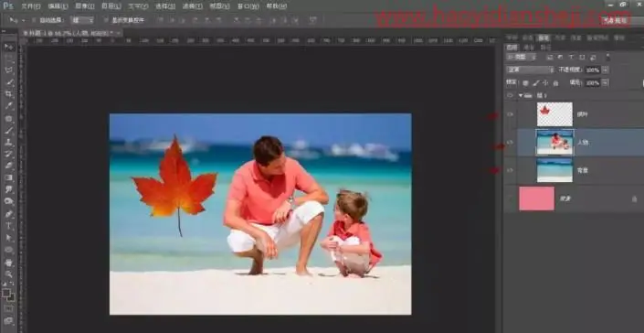Filter layers by adjustment layer icon
Image resolution: width=644 pixels, height=333 pixels.
560,57
